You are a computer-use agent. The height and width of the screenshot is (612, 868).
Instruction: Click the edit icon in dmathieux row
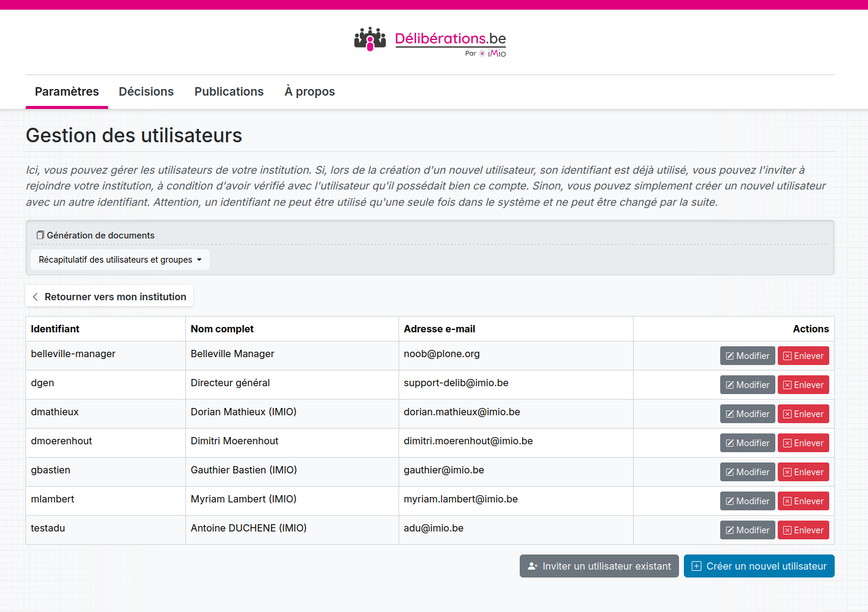point(730,414)
